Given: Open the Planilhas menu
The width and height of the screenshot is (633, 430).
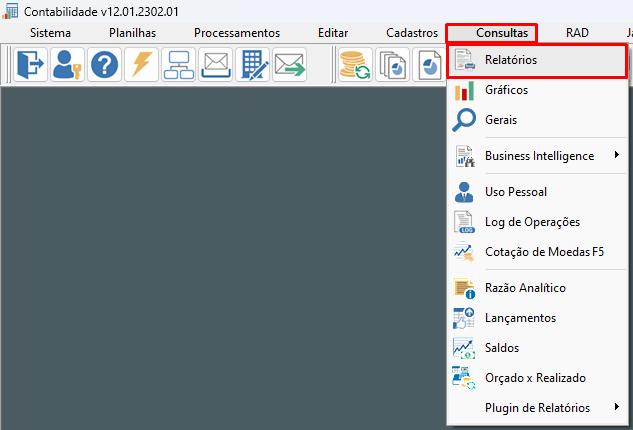Looking at the screenshot, I should 132,33.
